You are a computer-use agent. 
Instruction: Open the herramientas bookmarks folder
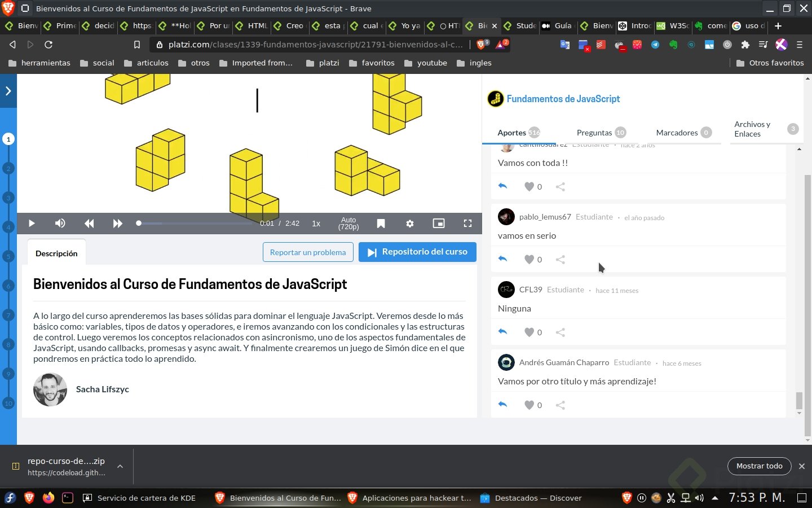click(x=39, y=63)
